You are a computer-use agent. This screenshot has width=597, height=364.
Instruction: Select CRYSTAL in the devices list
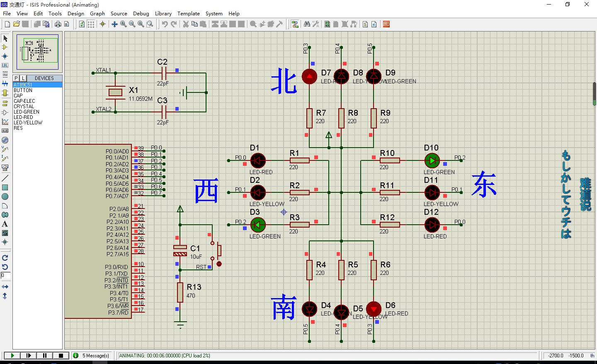(37, 106)
